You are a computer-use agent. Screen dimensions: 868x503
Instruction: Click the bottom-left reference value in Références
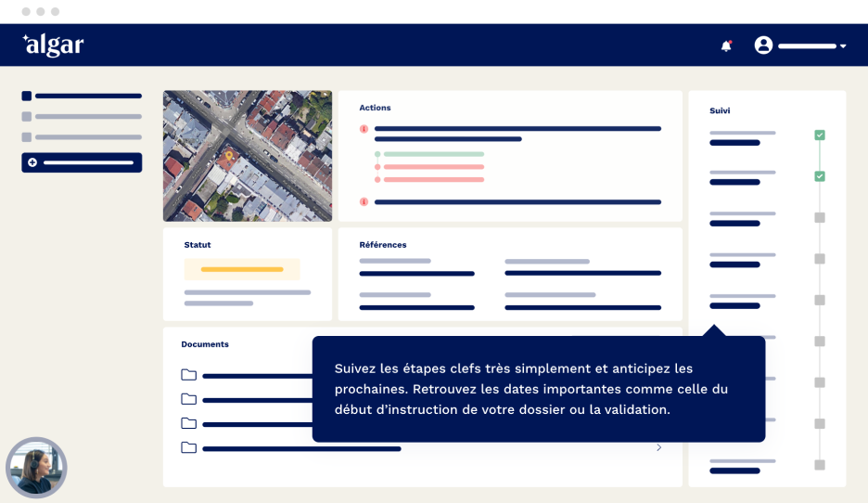tap(416, 307)
